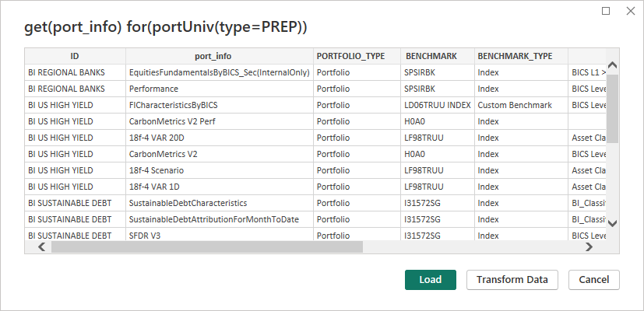644x311 pixels.
Task: Open Transform Data editor
Action: pos(512,280)
